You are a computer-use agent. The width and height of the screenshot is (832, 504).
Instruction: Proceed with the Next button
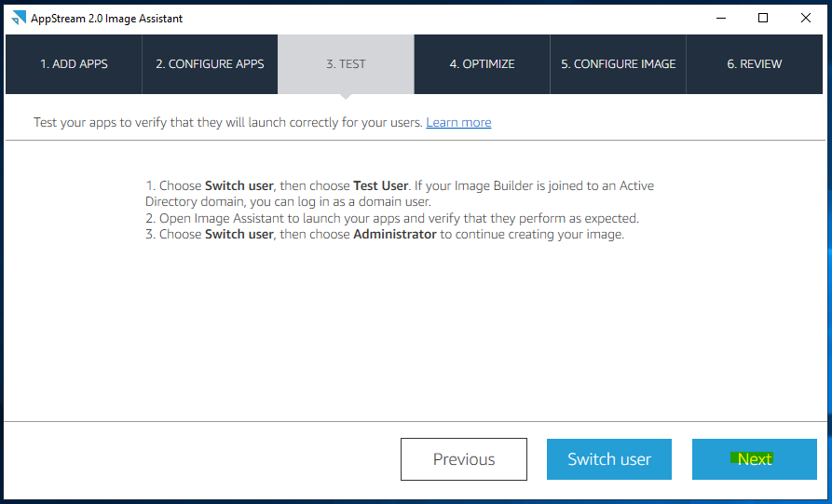point(754,459)
